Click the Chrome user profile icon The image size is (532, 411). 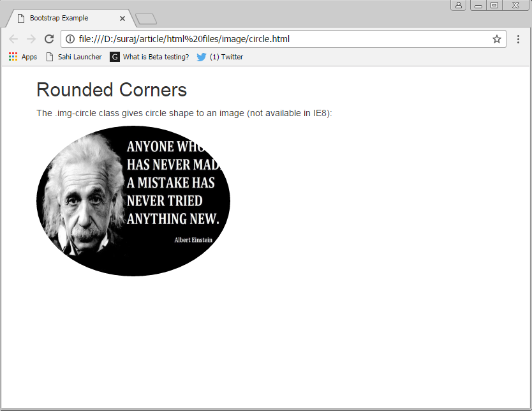pyautogui.click(x=459, y=5)
